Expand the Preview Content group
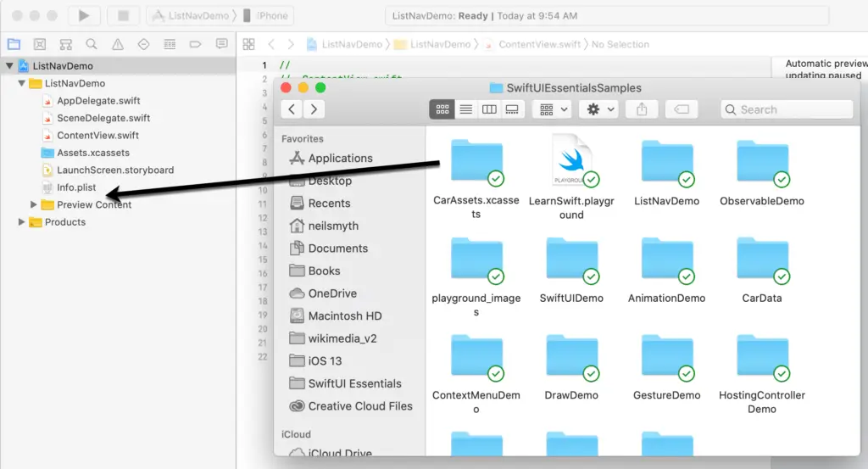The height and width of the screenshot is (469, 868). pyautogui.click(x=33, y=204)
